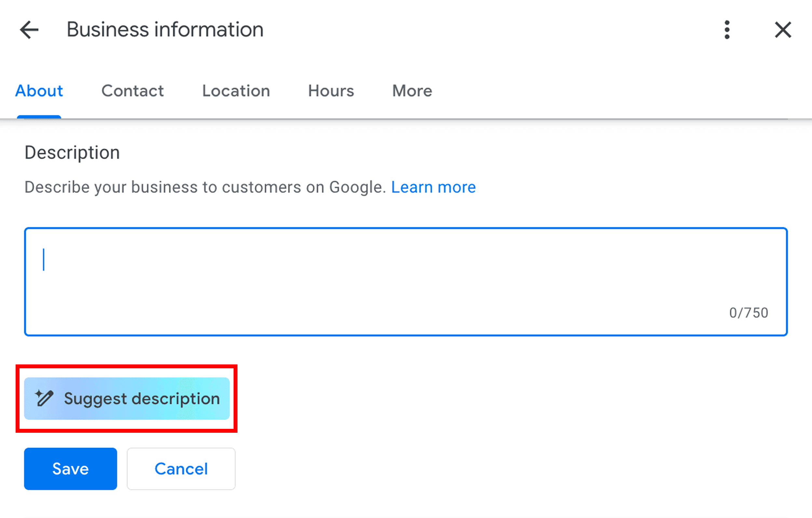Click the 'Describe your business' helper text
The width and height of the screenshot is (812, 518).
tap(205, 187)
